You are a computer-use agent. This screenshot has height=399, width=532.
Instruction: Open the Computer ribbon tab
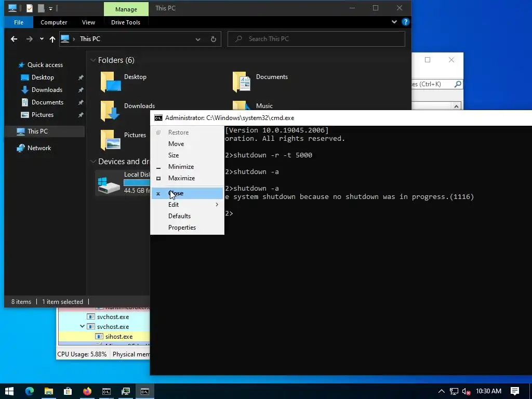(54, 22)
